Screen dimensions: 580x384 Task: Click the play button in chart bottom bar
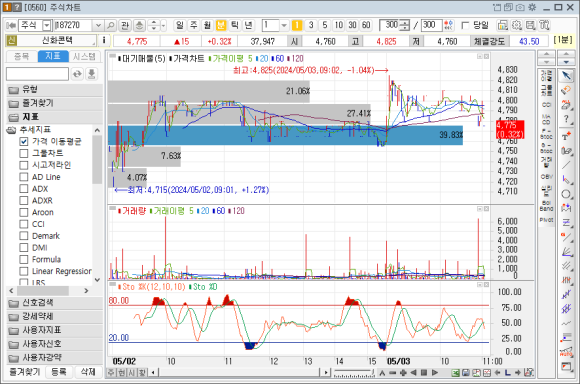pos(435,373)
